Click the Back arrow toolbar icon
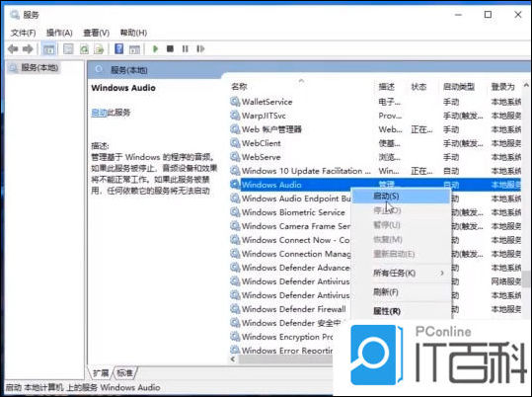Image resolution: width=532 pixels, height=397 pixels. (13, 49)
